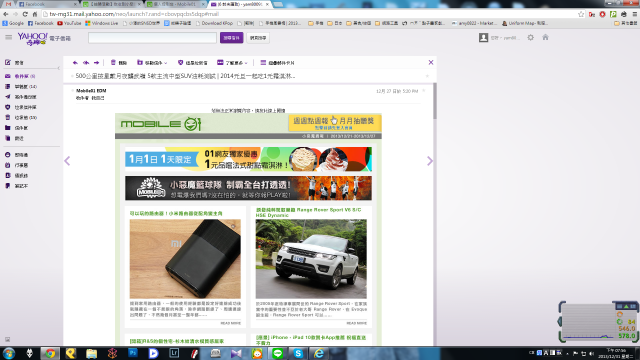Toggle the star beside the email subject
The image size is (640, 360).
[427, 76]
